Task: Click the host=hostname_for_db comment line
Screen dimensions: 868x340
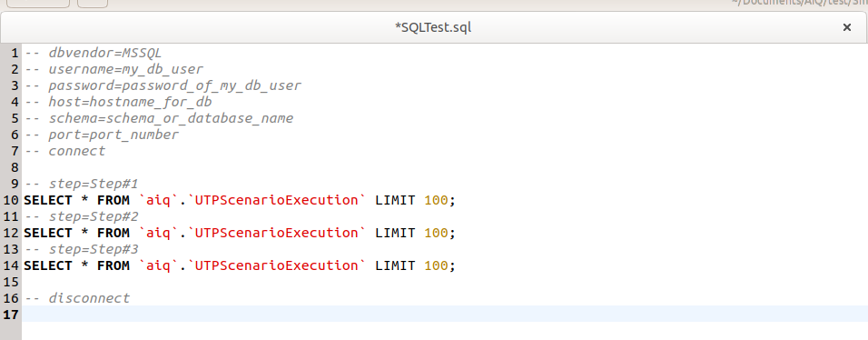Action: (x=118, y=102)
